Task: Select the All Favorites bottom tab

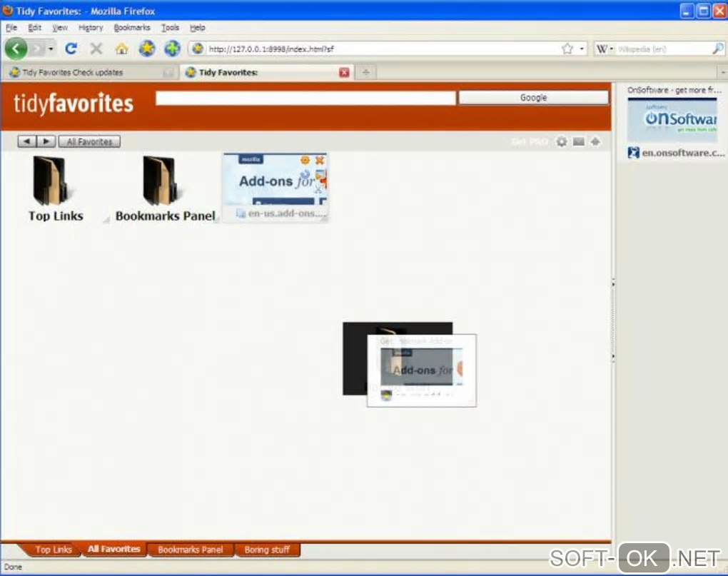Action: coord(113,549)
